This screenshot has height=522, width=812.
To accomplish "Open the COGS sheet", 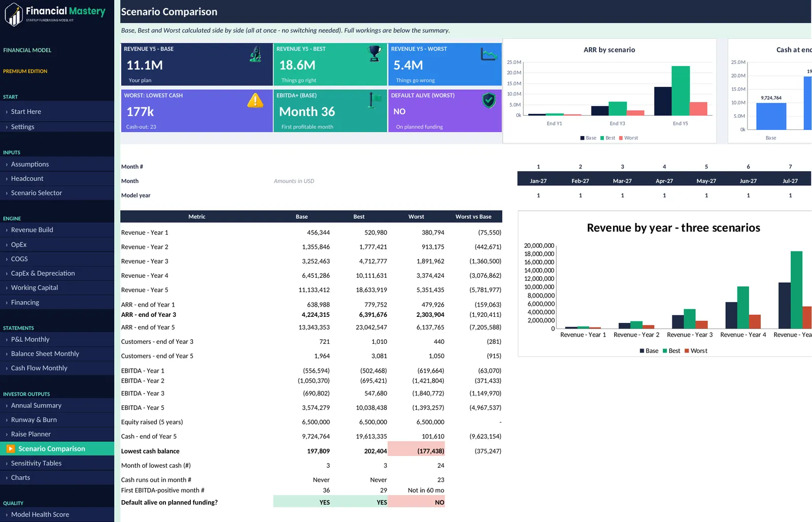I will tap(57, 259).
